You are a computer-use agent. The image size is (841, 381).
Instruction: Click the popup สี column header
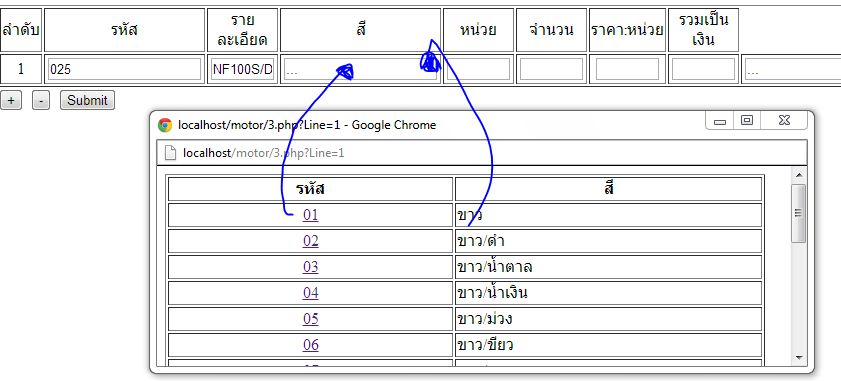(x=608, y=189)
